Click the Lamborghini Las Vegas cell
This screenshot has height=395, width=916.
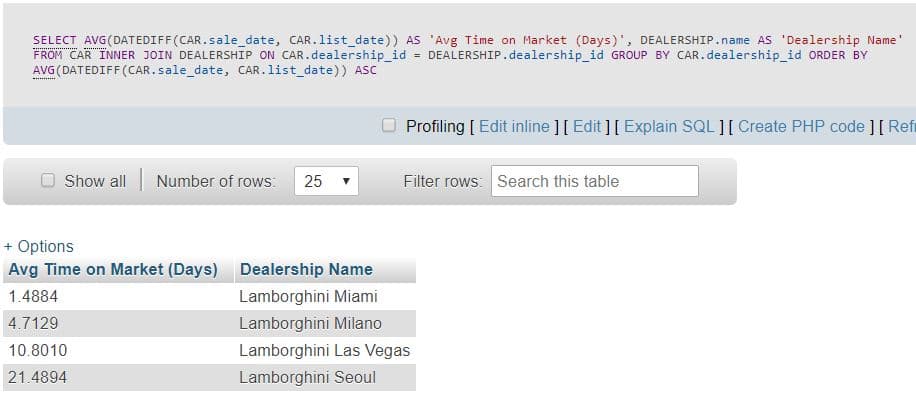coord(325,351)
